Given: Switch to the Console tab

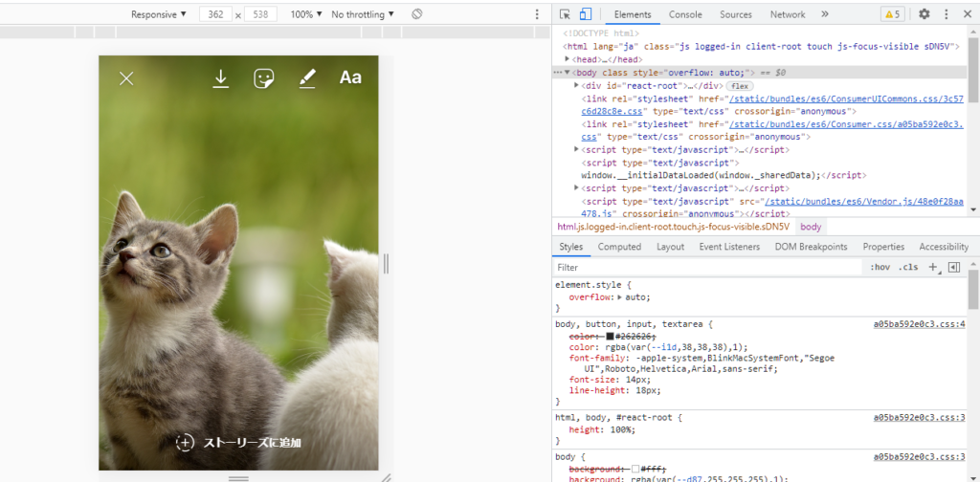Looking at the screenshot, I should [x=685, y=14].
